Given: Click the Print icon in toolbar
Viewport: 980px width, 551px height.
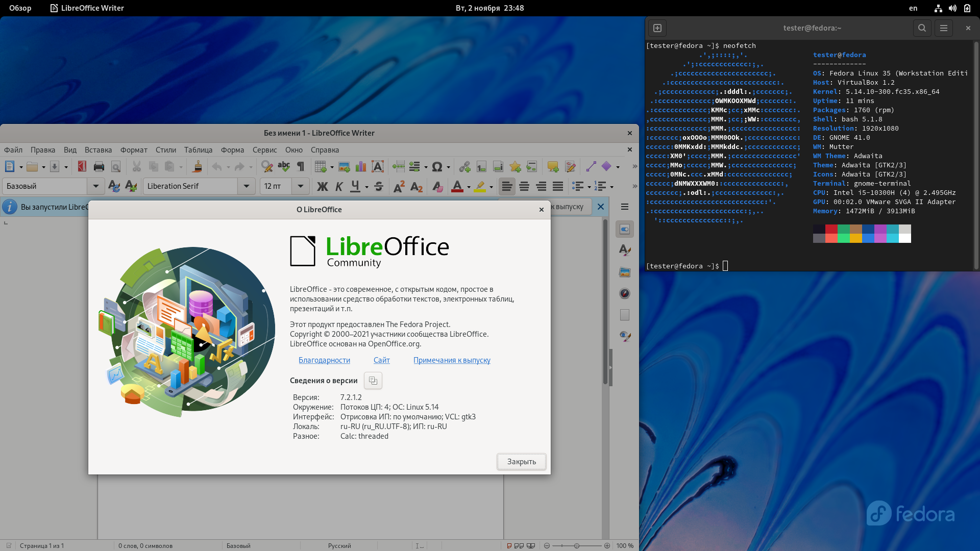Looking at the screenshot, I should [x=99, y=166].
